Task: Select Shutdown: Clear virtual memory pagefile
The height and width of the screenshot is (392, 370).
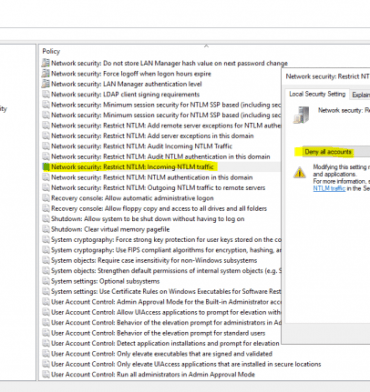Action: (x=110, y=229)
